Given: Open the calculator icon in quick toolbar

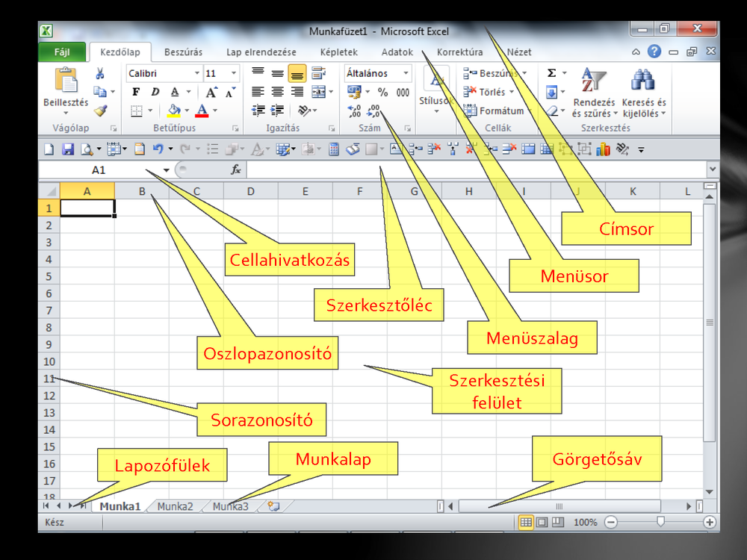Looking at the screenshot, I should click(334, 149).
